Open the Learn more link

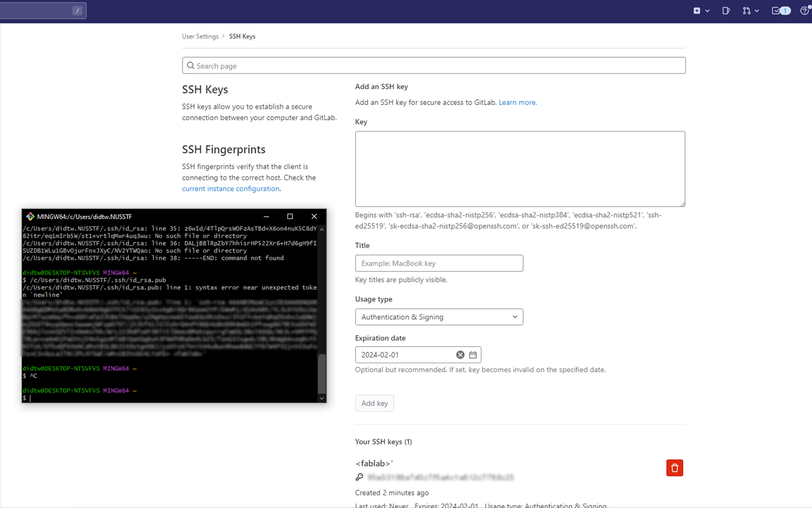518,102
